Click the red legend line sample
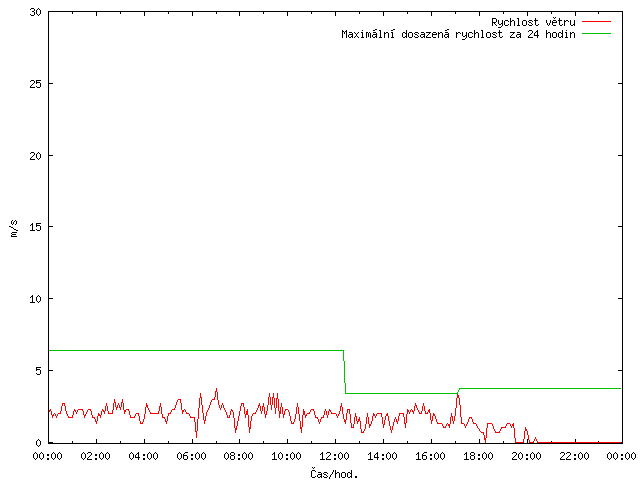This screenshot has height=480, width=640. [596, 21]
